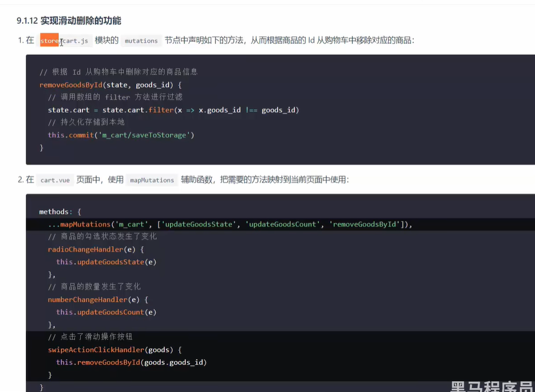Click the numberChangeHandler(e) line
The width and height of the screenshot is (535, 392).
coord(98,300)
